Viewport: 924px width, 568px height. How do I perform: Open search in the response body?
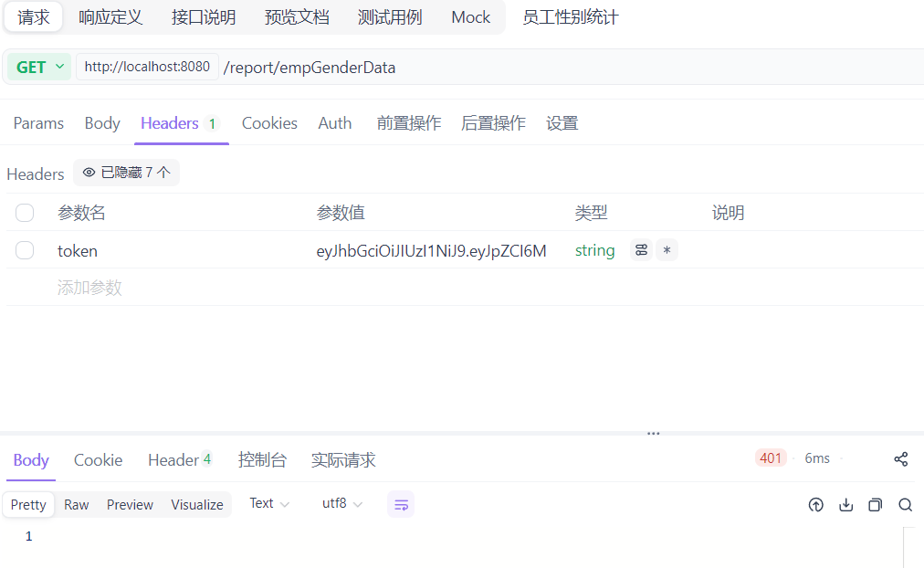point(905,505)
